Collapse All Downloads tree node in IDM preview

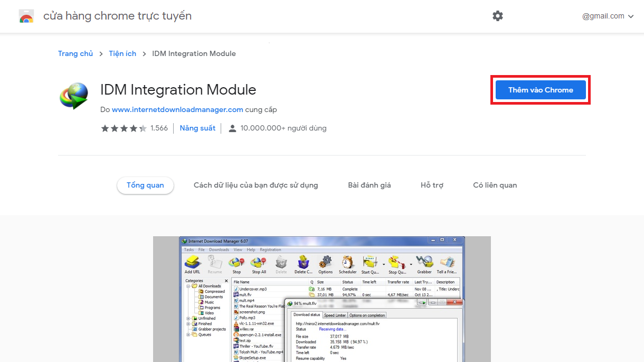pos(188,286)
